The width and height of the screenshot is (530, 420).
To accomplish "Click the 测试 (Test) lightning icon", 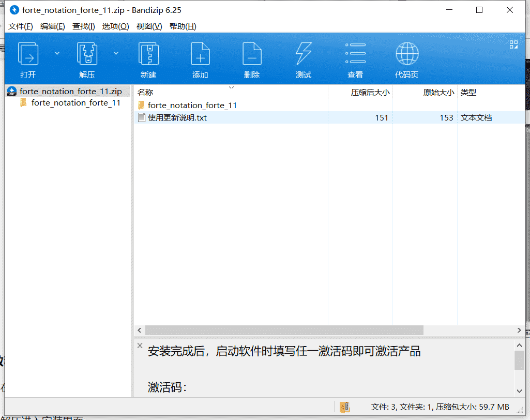I will tap(304, 54).
